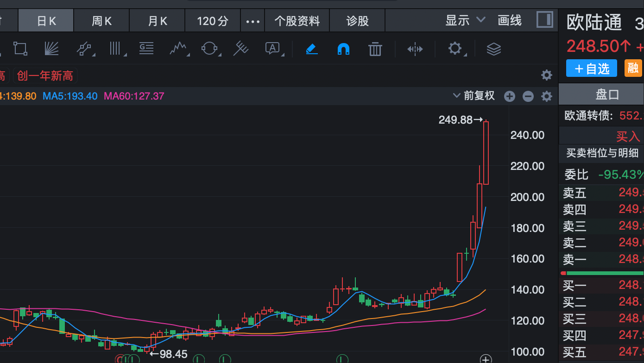The width and height of the screenshot is (644, 363).
Task: Click the 画线 drawing lines button
Action: [x=510, y=20]
